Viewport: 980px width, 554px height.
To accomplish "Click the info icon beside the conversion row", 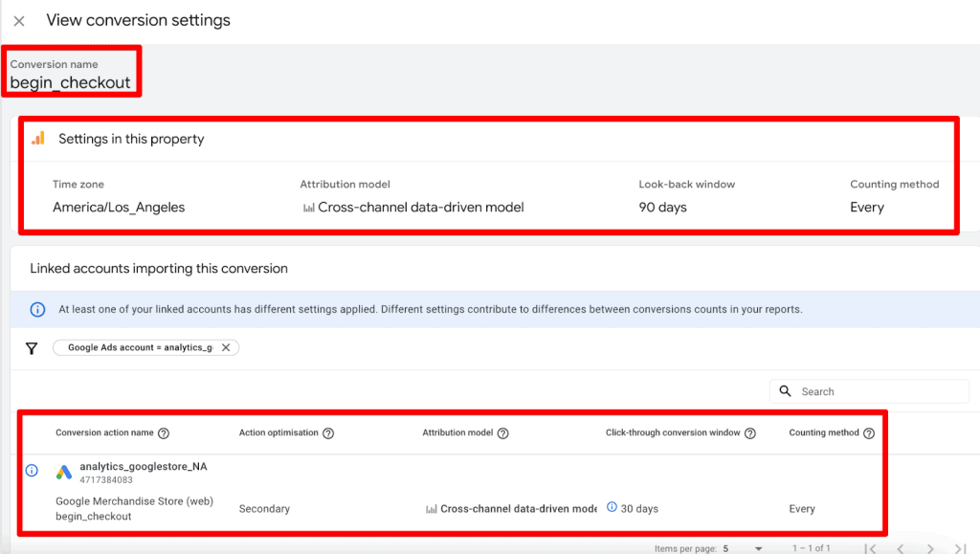I will [x=32, y=470].
